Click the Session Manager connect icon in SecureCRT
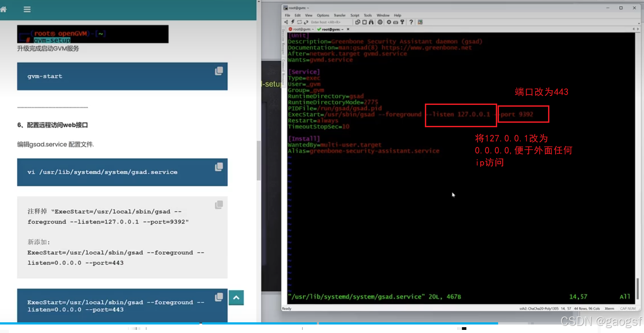The width and height of the screenshot is (644, 333). (x=286, y=22)
